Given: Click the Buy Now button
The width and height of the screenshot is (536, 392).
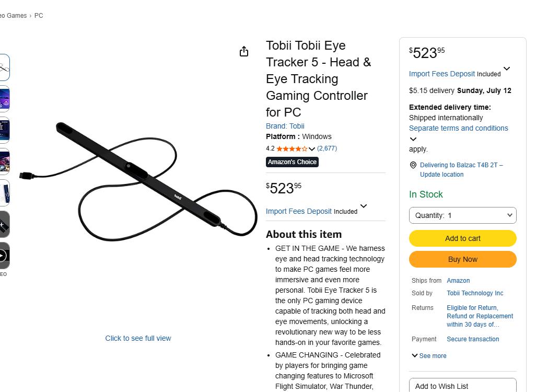Looking at the screenshot, I should coord(462,259).
